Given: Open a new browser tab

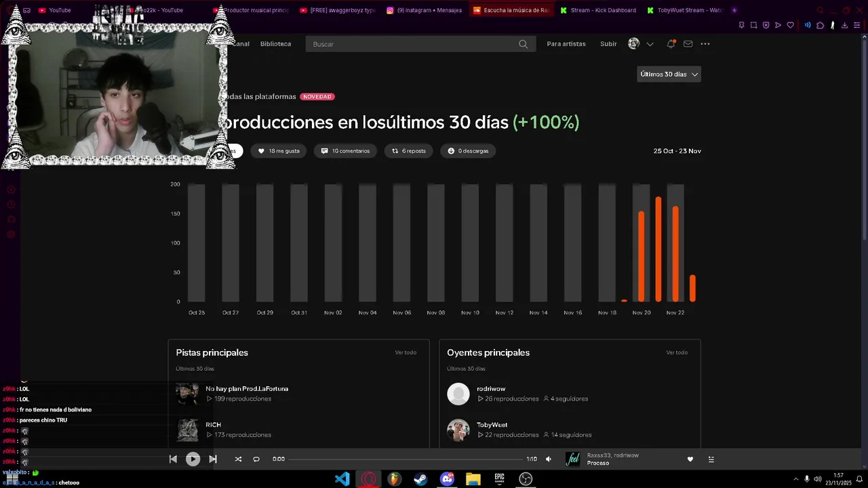Looking at the screenshot, I should pos(734,10).
